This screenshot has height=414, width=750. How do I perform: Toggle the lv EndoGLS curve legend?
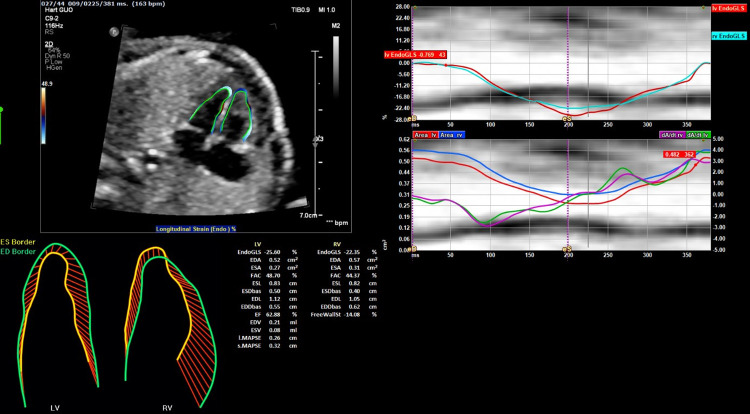[726, 7]
